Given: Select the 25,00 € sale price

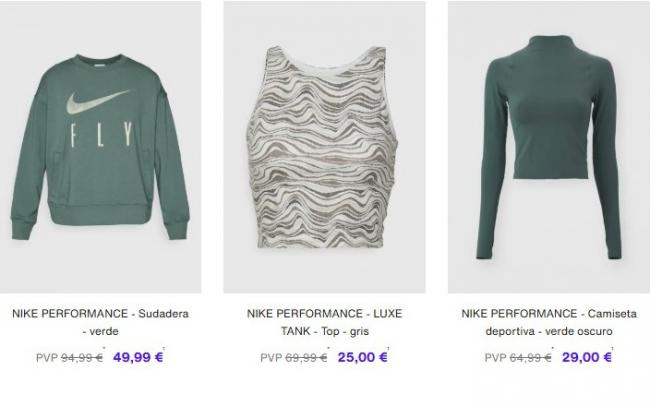Looking at the screenshot, I should click(x=363, y=357).
